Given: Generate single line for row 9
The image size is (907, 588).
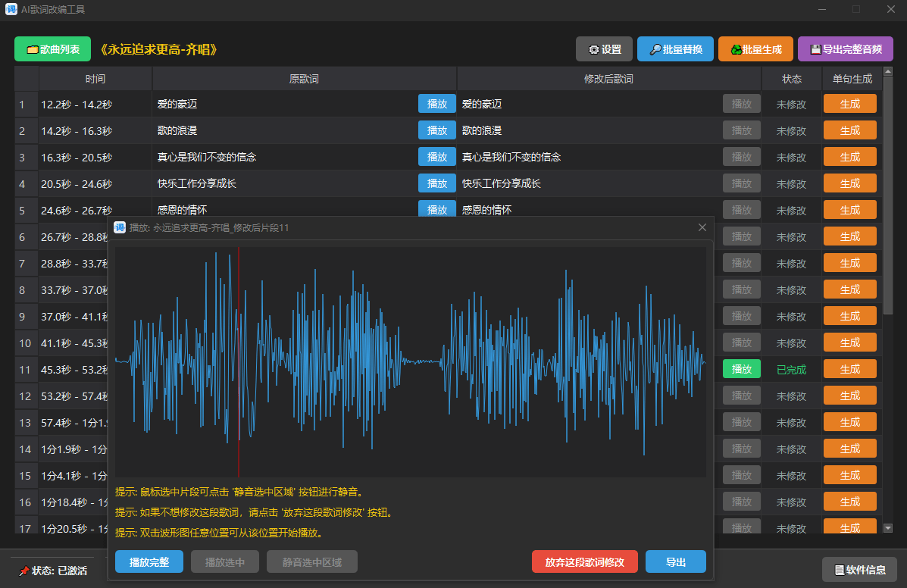Looking at the screenshot, I should click(x=849, y=316).
